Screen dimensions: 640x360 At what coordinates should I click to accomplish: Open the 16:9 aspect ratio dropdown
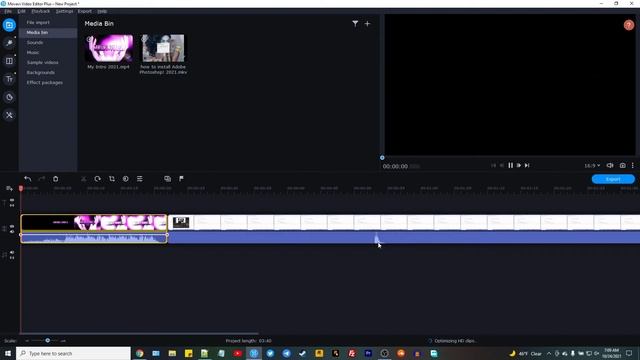point(592,166)
